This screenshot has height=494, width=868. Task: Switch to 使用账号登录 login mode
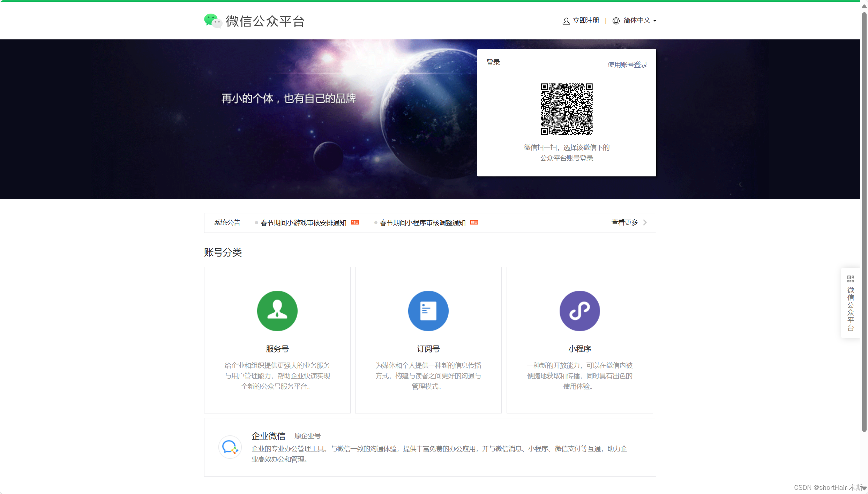627,64
